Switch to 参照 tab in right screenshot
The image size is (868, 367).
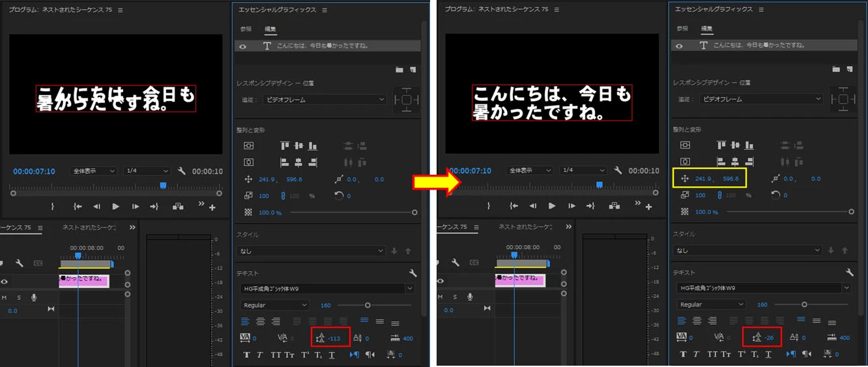pyautogui.click(x=682, y=28)
